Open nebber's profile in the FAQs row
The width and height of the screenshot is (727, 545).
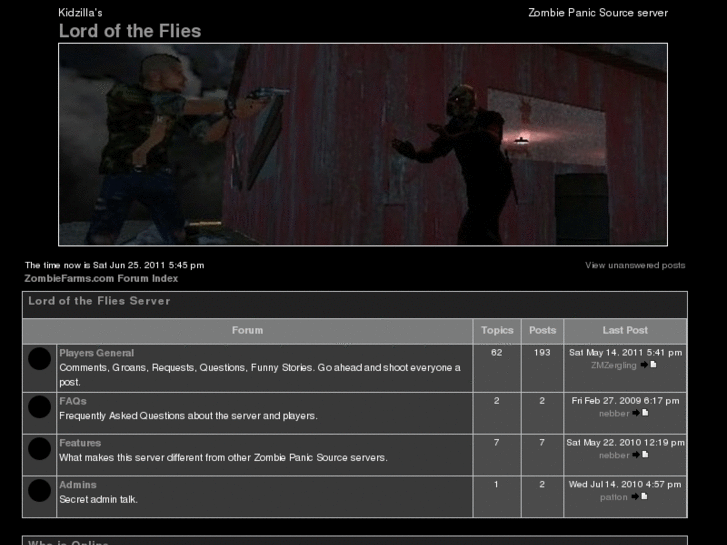click(614, 413)
